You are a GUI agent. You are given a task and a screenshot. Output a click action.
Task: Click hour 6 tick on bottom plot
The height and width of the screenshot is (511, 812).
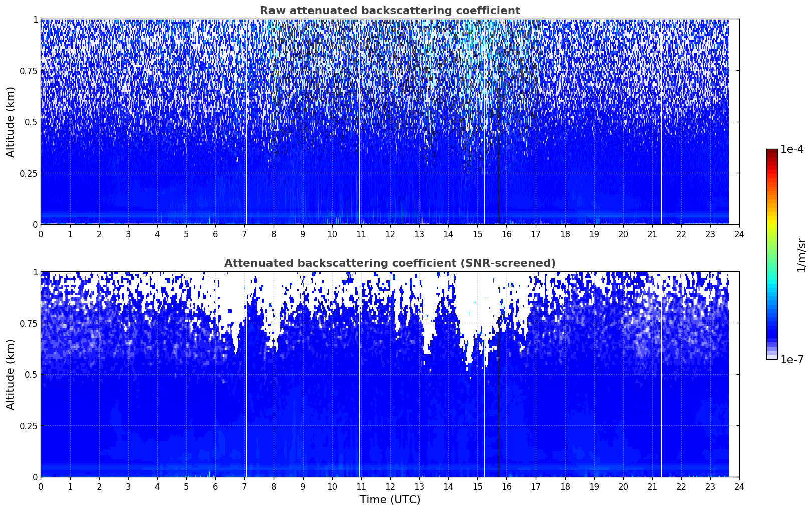(215, 487)
